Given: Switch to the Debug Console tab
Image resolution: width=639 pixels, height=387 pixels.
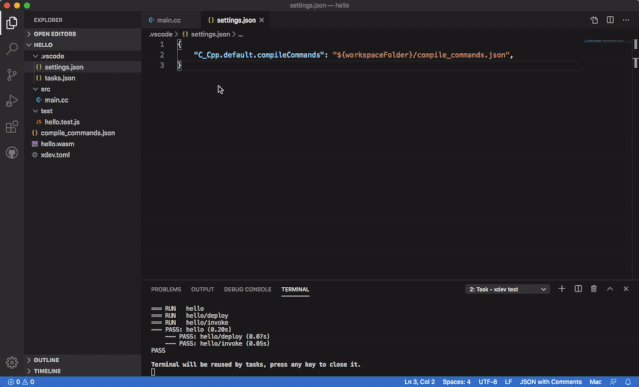Looking at the screenshot, I should (x=247, y=289).
